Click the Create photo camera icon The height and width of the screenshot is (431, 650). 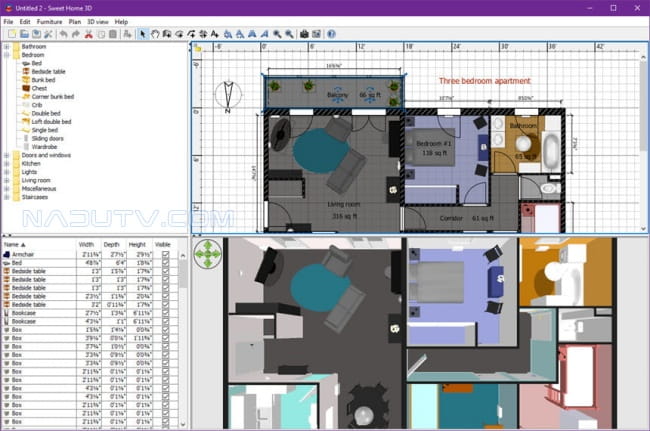(x=304, y=34)
